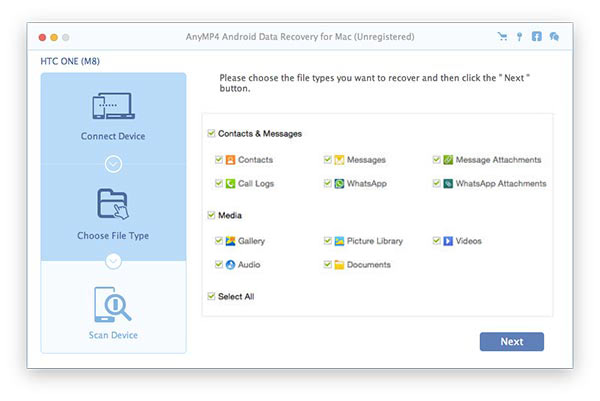Screen dimensions: 600x401
Task: Toggle the Select All checkbox
Action: point(210,296)
